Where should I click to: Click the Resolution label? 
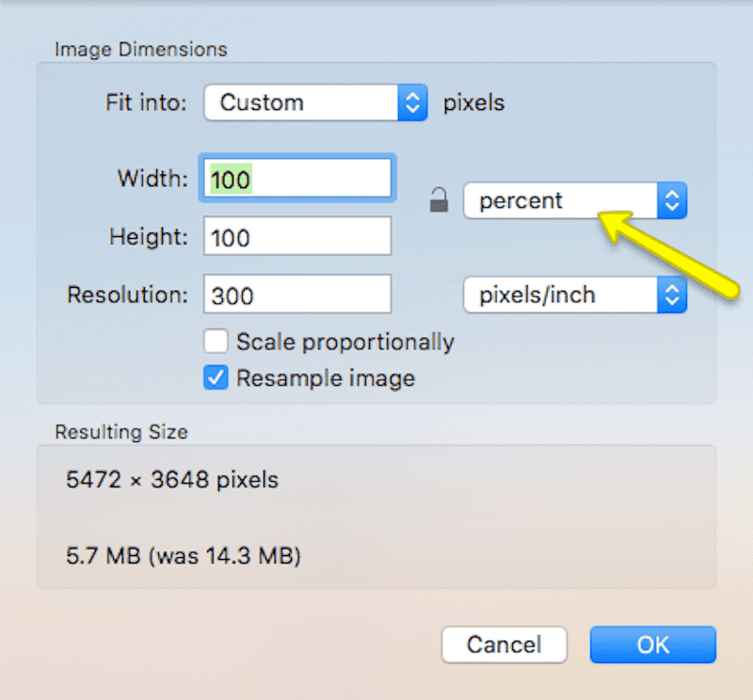[127, 294]
